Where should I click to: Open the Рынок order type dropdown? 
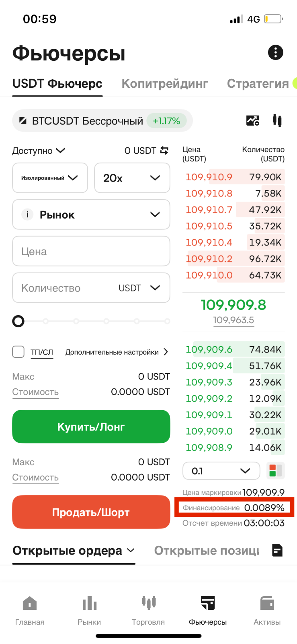click(91, 215)
